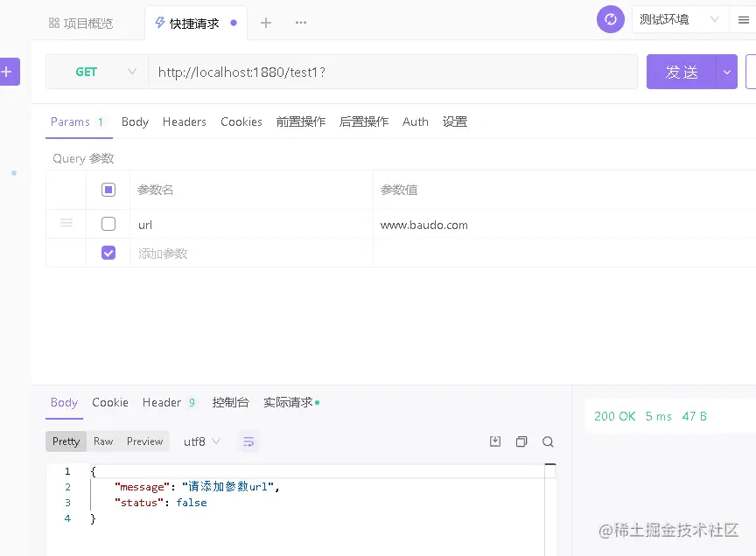Switch to Auth tab
The width and height of the screenshot is (756, 556).
coord(415,122)
